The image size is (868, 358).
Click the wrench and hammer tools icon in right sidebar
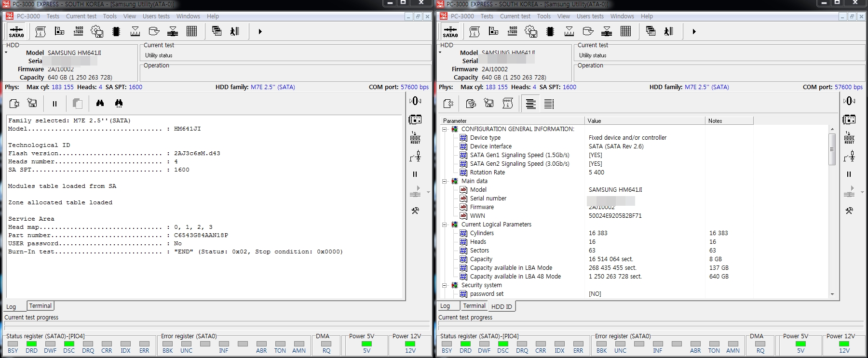(849, 211)
